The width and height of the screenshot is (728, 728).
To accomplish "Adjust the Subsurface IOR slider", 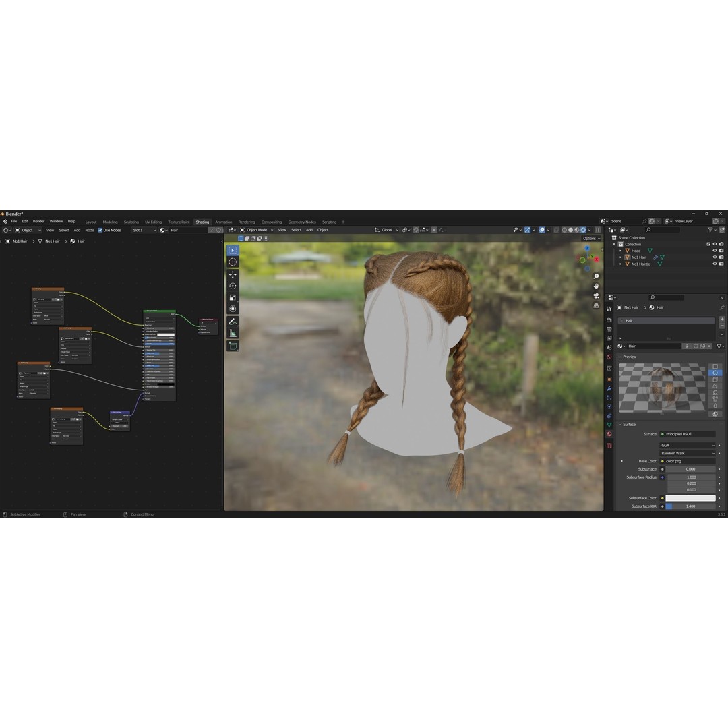I will tap(691, 506).
